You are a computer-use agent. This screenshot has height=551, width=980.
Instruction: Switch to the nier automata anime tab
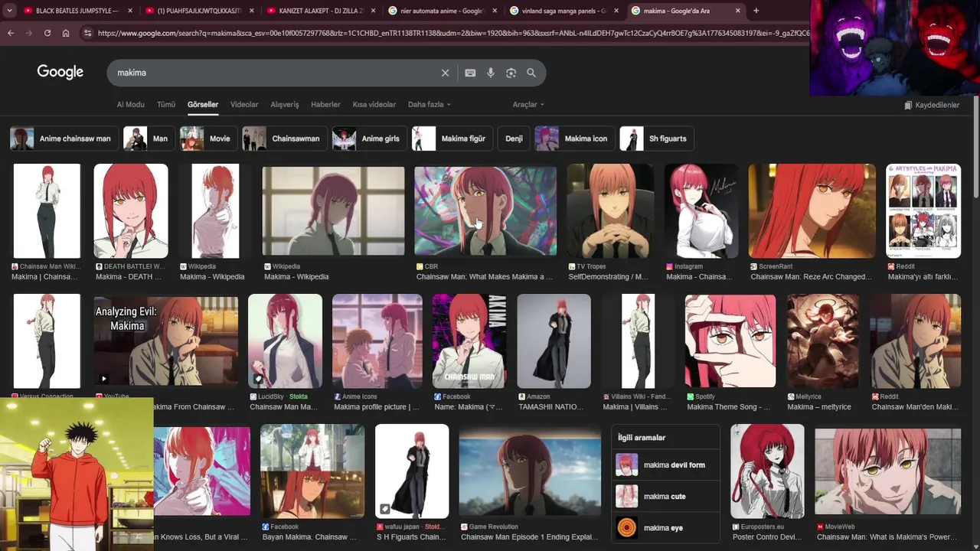click(x=443, y=11)
